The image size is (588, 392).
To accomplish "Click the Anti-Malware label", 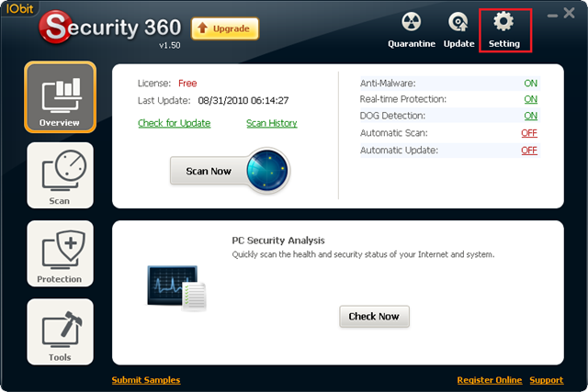I will point(388,84).
